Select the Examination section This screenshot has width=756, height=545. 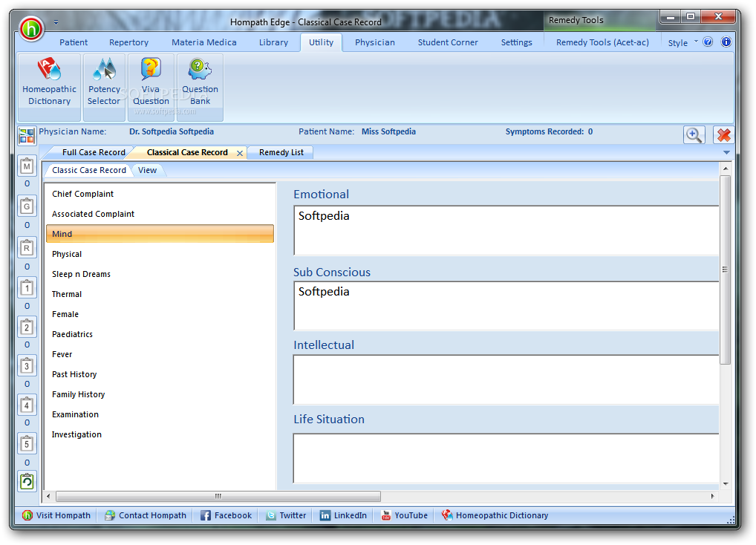[x=160, y=414]
